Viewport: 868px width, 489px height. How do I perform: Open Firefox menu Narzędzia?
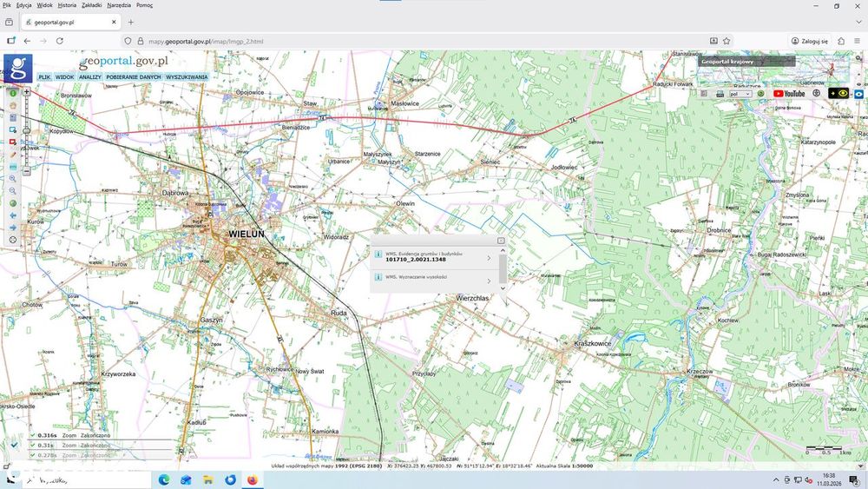(x=119, y=5)
